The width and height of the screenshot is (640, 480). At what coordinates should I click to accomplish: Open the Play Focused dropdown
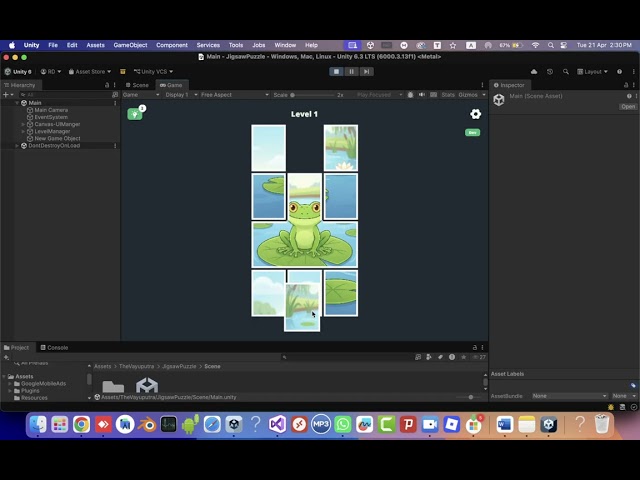[379, 95]
